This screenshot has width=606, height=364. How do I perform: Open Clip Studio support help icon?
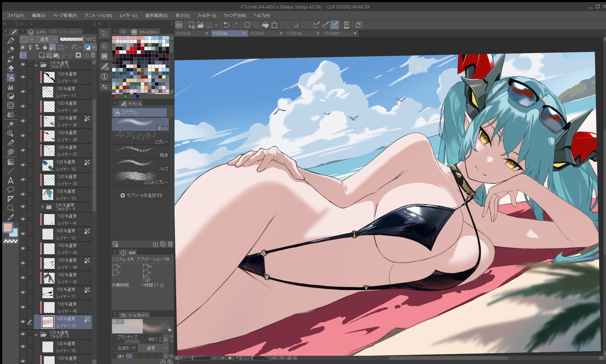click(x=359, y=25)
